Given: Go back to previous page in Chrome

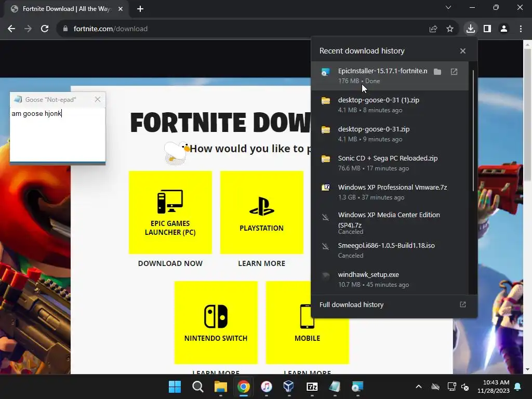Looking at the screenshot, I should (x=11, y=29).
